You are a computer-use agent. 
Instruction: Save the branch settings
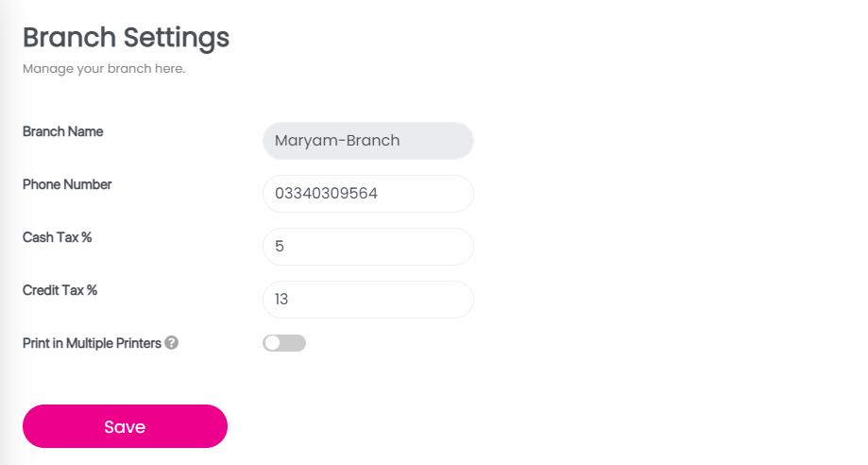click(x=125, y=426)
